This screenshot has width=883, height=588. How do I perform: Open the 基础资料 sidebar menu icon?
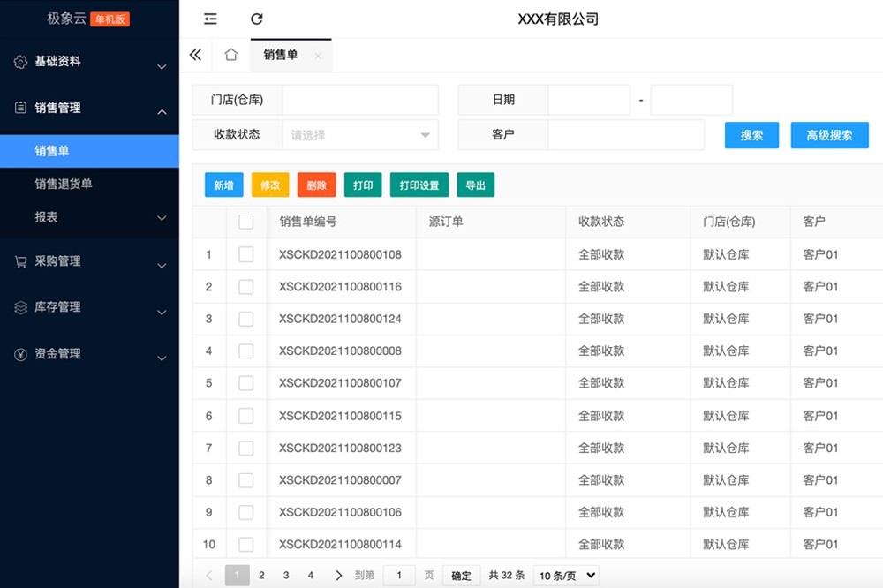tap(19, 62)
